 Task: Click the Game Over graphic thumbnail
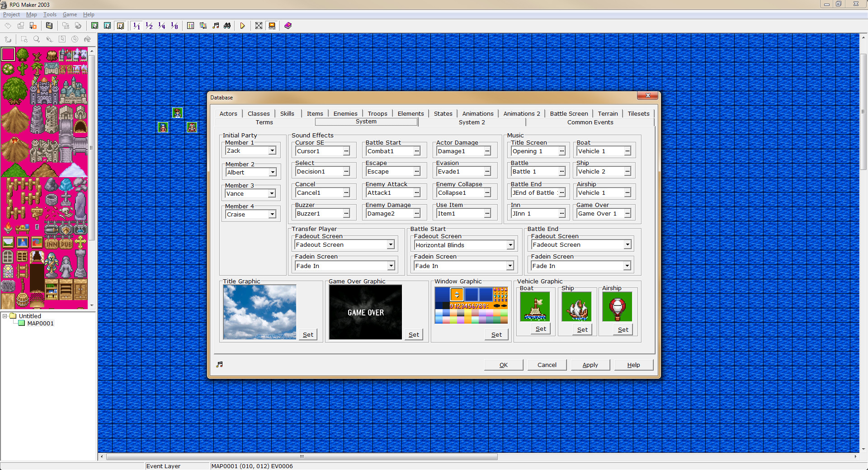coord(365,312)
